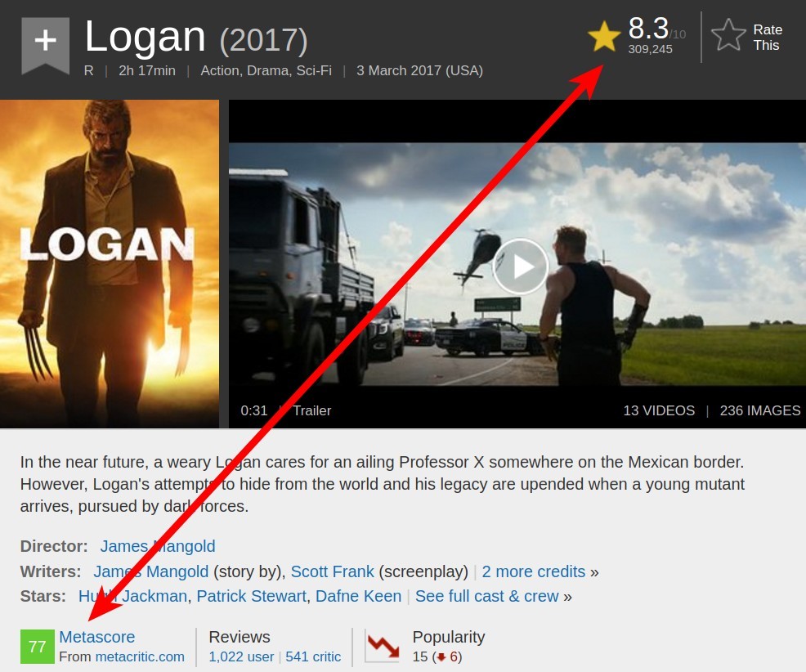806x672 pixels.
Task: Play the Logan trailer
Action: [x=521, y=267]
